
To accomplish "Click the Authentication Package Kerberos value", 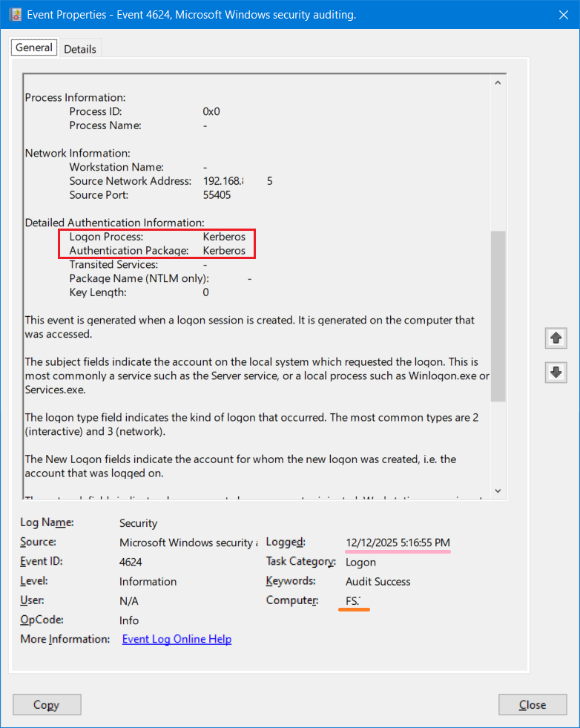I will pos(224,251).
